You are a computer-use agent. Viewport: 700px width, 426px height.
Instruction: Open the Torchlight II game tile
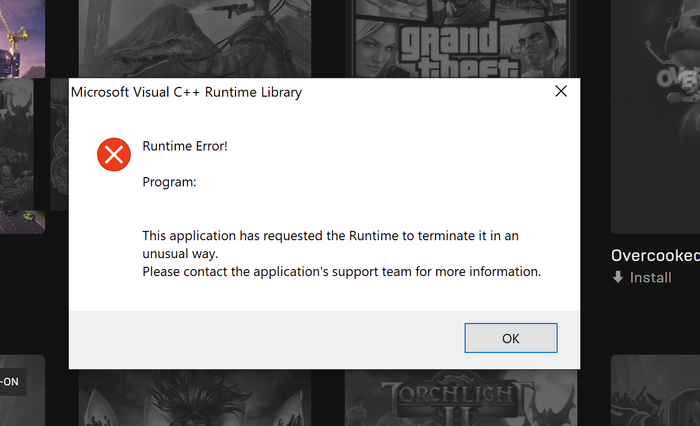point(461,397)
